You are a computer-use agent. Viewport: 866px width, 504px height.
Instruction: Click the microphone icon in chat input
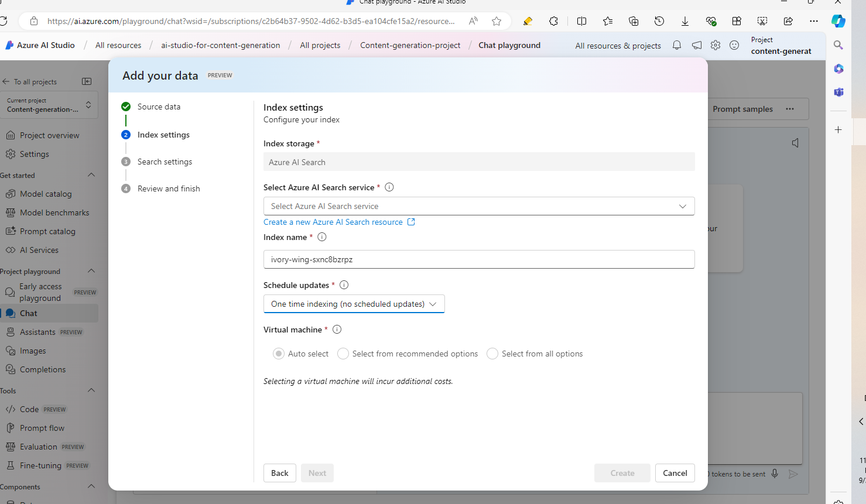(775, 474)
